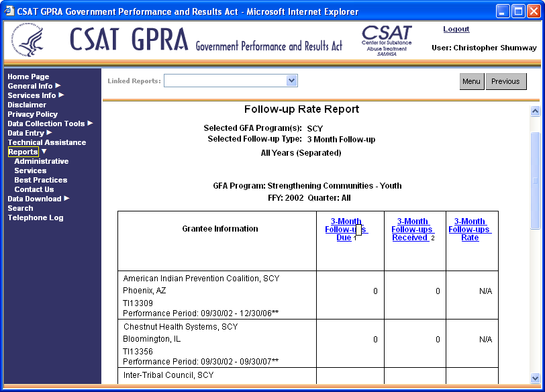The height and width of the screenshot is (392, 545).
Task: Sort by 3-Month Follow-ups Due column
Action: [x=346, y=229]
